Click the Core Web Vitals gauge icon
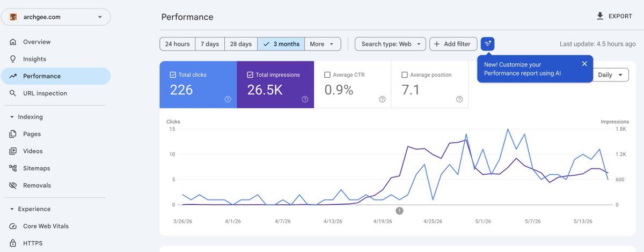This screenshot has width=644, height=252. tap(13, 226)
